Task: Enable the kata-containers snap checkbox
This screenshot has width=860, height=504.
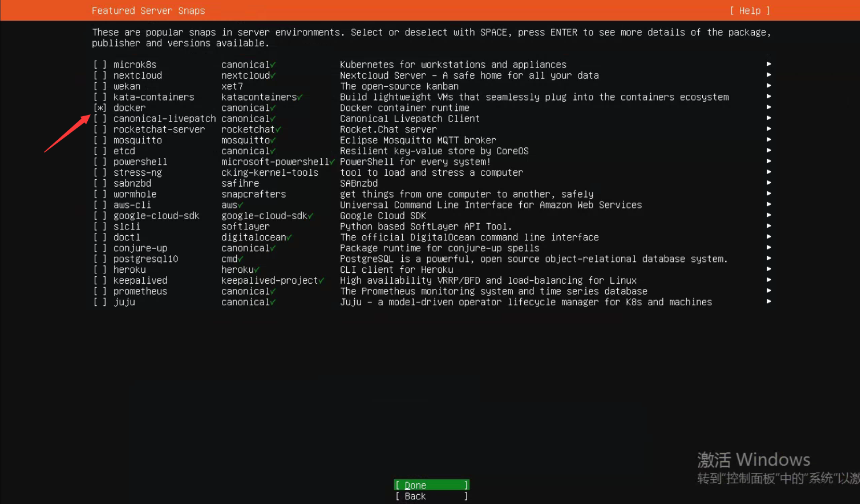Action: point(100,97)
